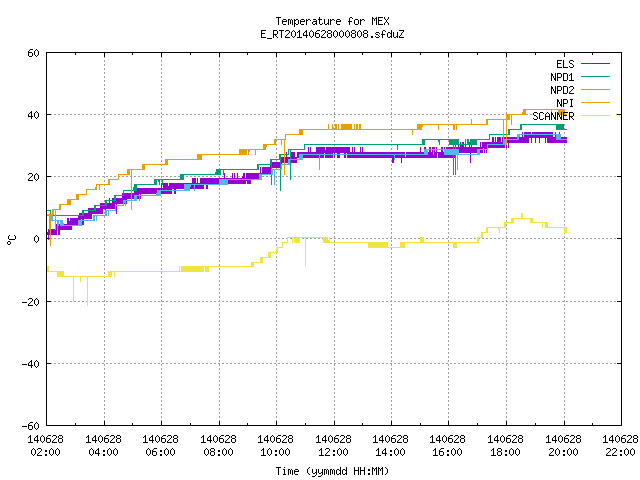This screenshot has width=640, height=480.
Task: Click the orange NPI legend line sample
Action: tap(595, 102)
